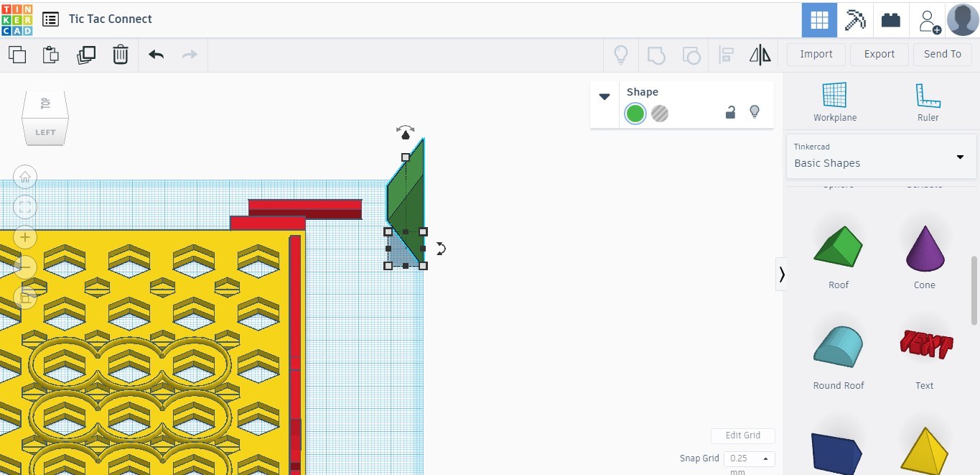Toggle shape visibility lightbulb in Shape panel
The width and height of the screenshot is (980, 475).
755,112
